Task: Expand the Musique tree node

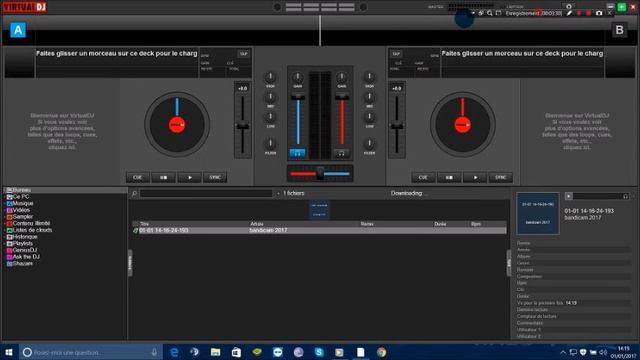Action: [x=4, y=203]
